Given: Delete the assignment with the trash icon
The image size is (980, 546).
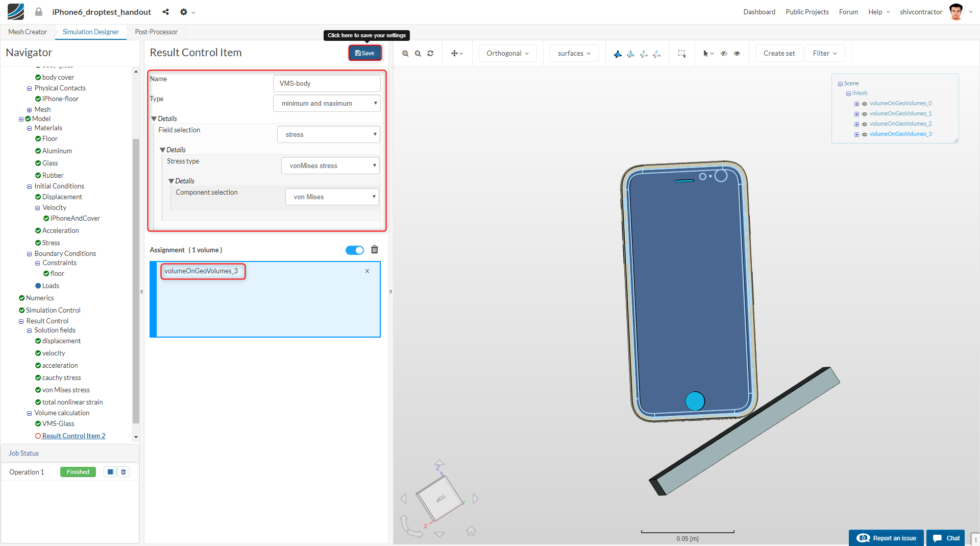Looking at the screenshot, I should (x=375, y=250).
